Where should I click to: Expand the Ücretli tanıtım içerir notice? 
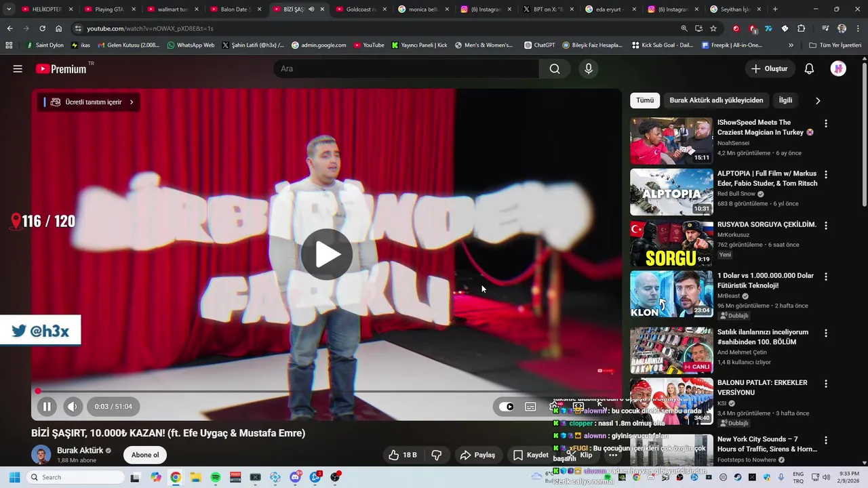89,102
